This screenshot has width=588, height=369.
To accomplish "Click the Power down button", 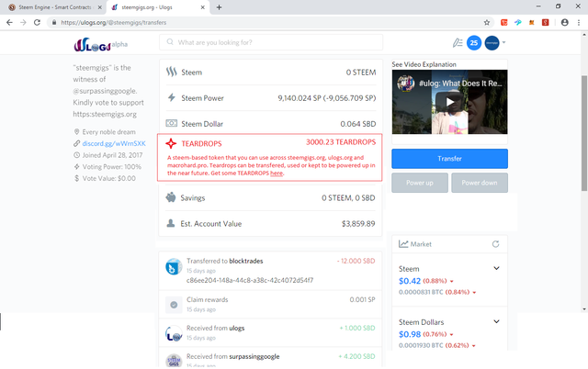I will coord(480,183).
